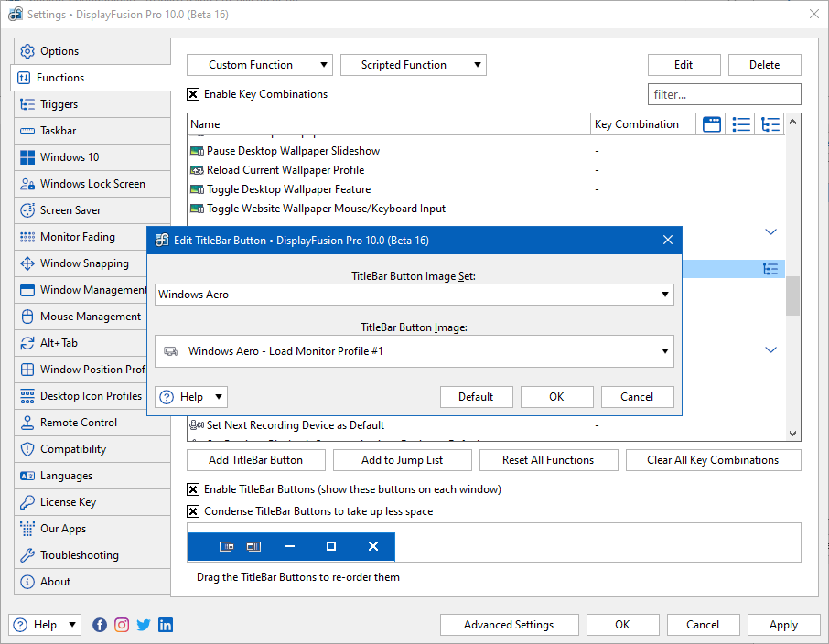This screenshot has width=829, height=644.
Task: Open the Facebook link icon
Action: [x=100, y=625]
